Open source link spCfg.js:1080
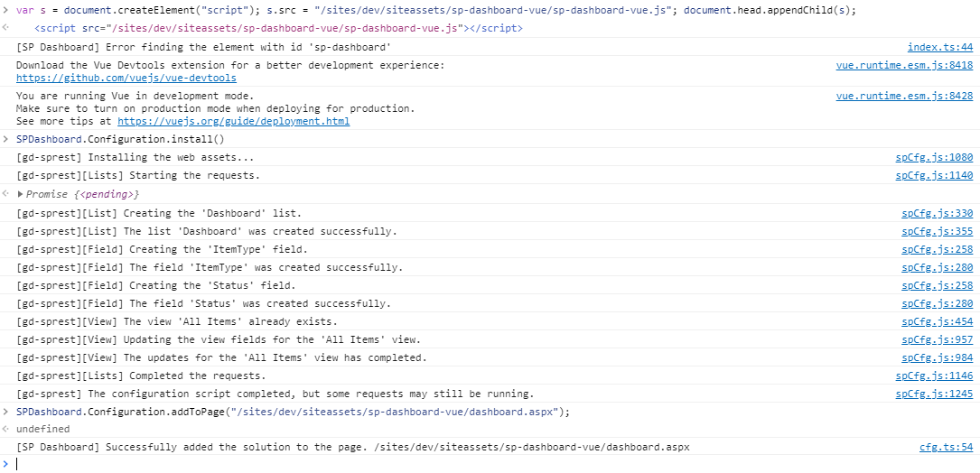Screen dimensions: 980x473 tap(934, 157)
